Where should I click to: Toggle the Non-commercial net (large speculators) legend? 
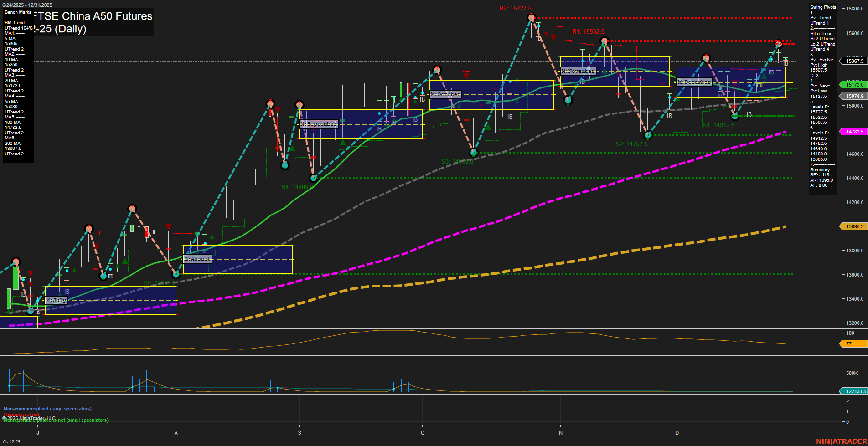(47, 409)
